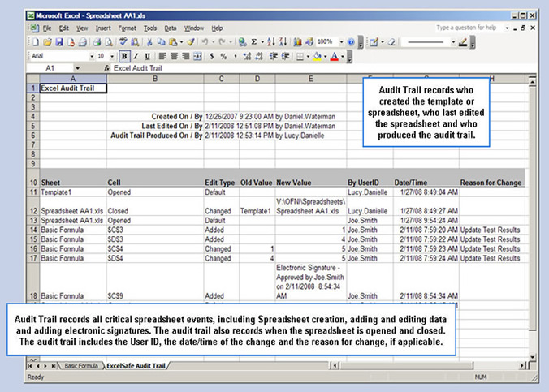This screenshot has height=392, width=549.
Task: Expand the Font Color palette arrow
Action: 343,56
